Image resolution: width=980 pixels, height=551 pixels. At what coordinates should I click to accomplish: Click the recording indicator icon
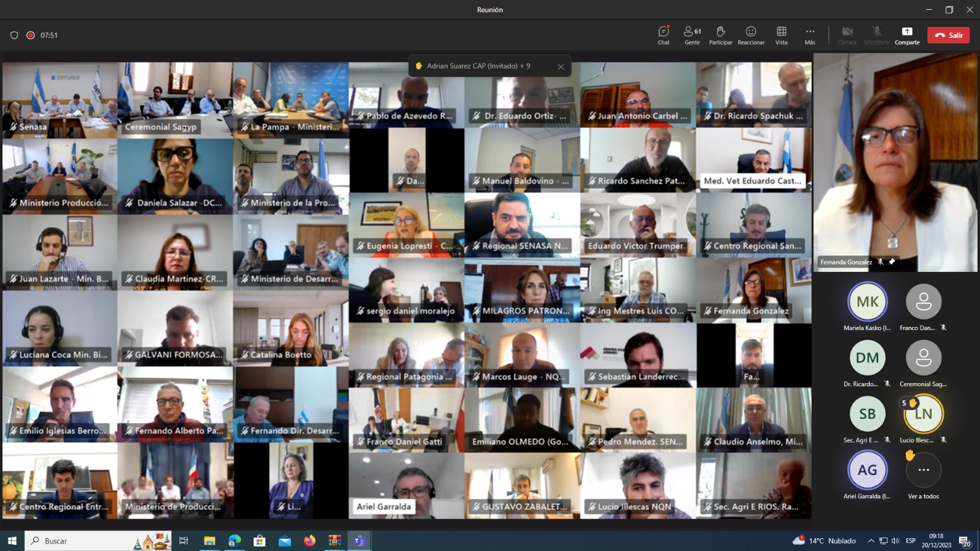[31, 36]
